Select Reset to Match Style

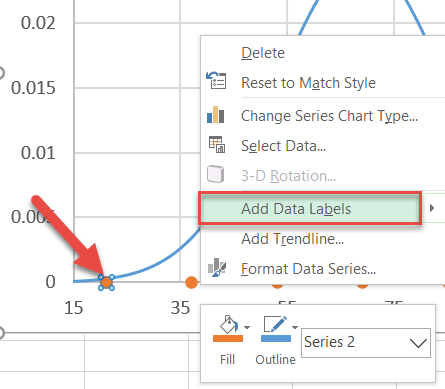tap(308, 83)
